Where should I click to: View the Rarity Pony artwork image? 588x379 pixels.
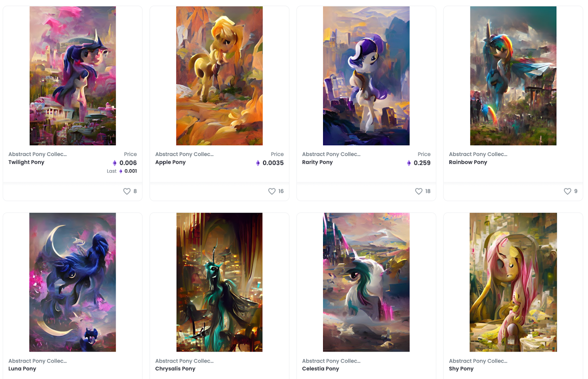pyautogui.click(x=366, y=76)
